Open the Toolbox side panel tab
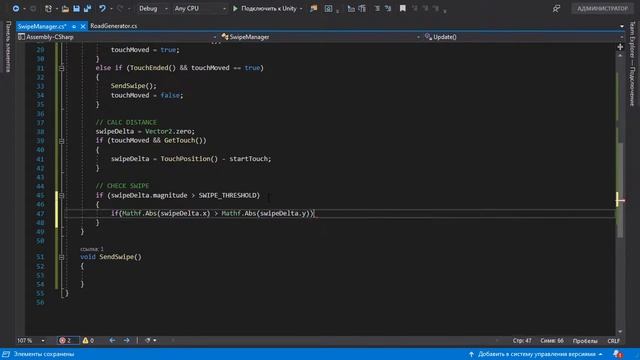This screenshot has height=360, width=640. pyautogui.click(x=8, y=46)
